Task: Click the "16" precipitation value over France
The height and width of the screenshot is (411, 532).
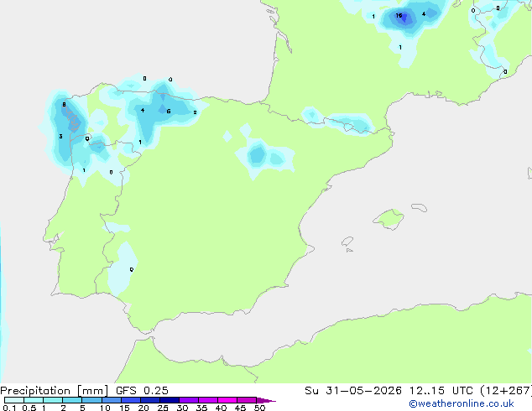Action: point(399,15)
